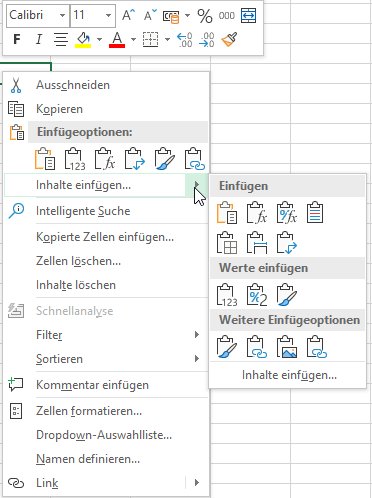Remove a decimal place with decrease decimal icon
The height and width of the screenshot is (498, 372).
coord(207,40)
